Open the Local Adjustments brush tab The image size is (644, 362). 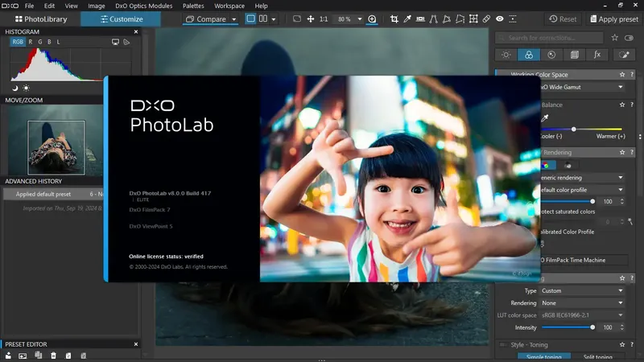click(622, 55)
